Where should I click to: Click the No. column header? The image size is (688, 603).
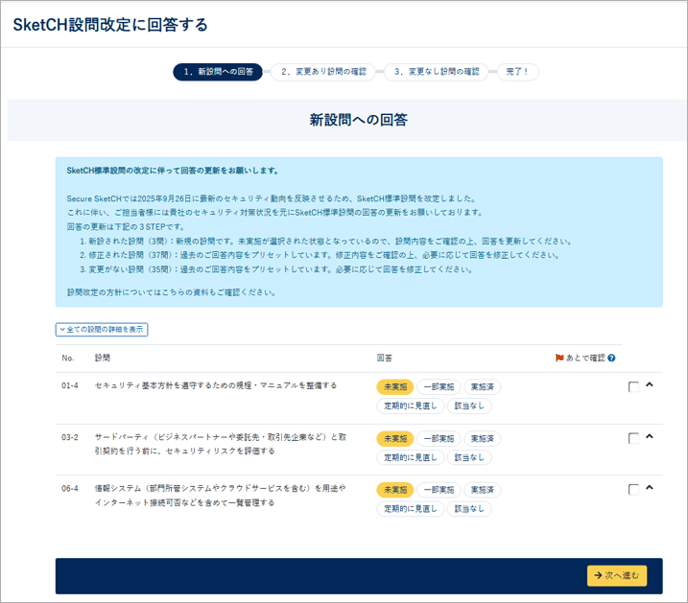click(68, 358)
